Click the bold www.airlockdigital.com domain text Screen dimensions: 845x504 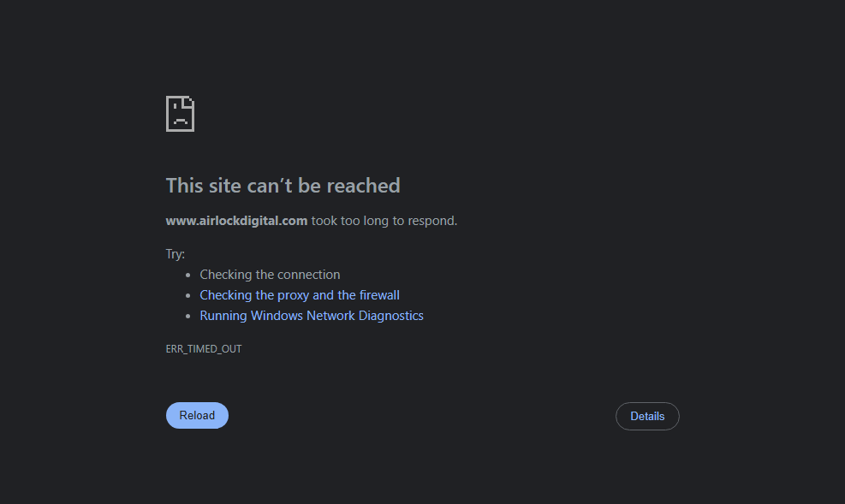coord(236,221)
